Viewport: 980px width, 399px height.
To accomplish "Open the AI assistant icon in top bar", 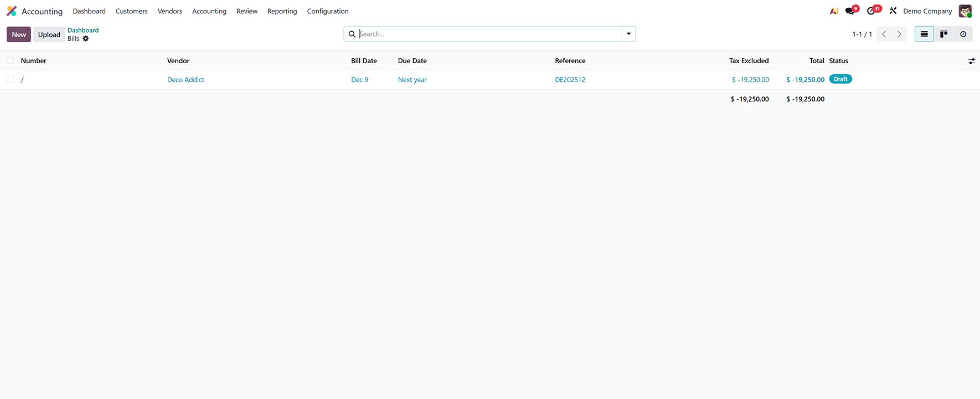I will 833,11.
